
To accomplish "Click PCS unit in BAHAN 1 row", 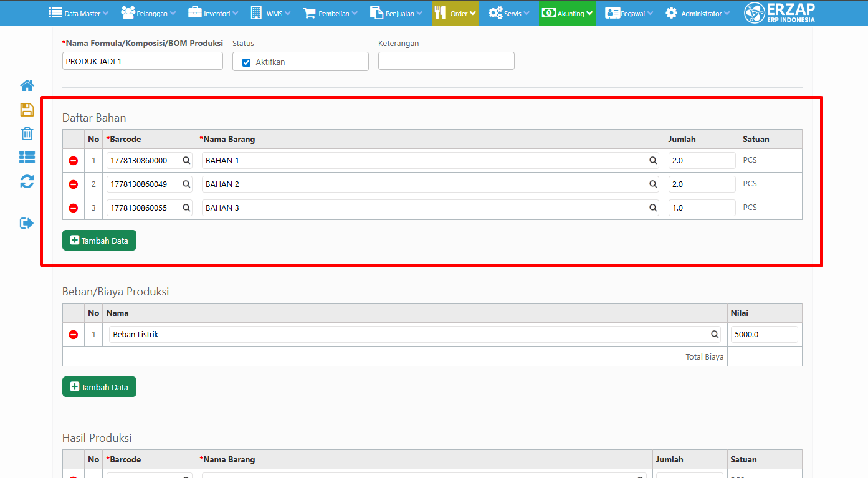I will [750, 160].
